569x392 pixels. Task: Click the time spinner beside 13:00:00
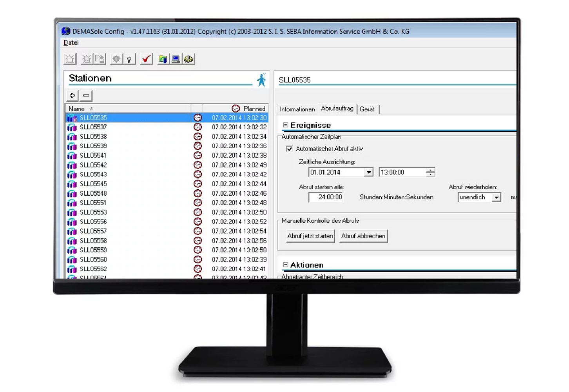[x=430, y=172]
